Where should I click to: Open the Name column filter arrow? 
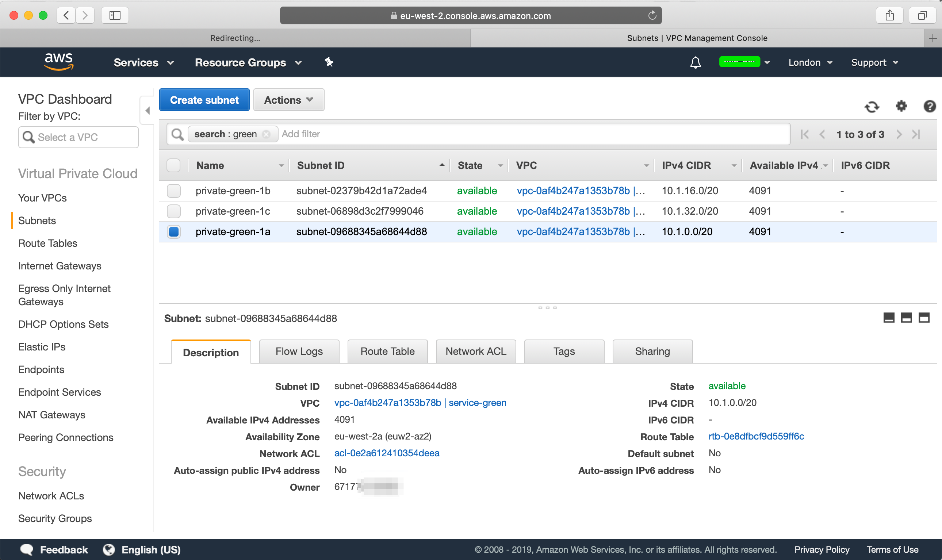coord(281,166)
